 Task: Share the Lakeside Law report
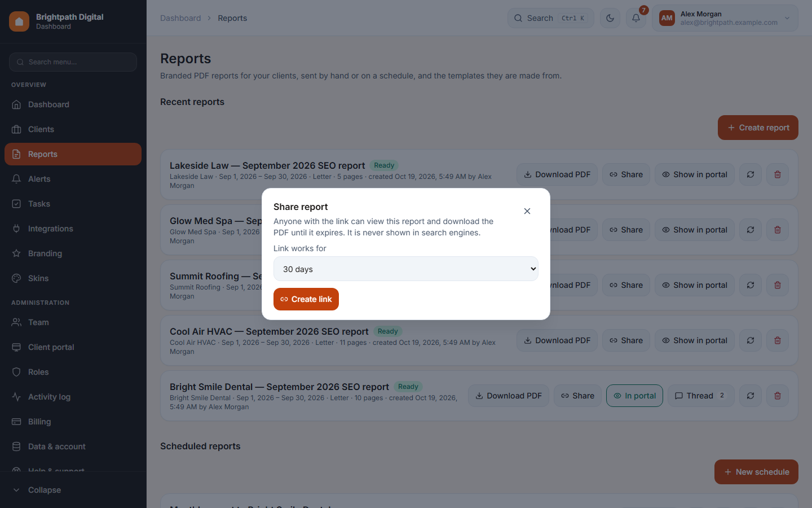pyautogui.click(x=626, y=174)
